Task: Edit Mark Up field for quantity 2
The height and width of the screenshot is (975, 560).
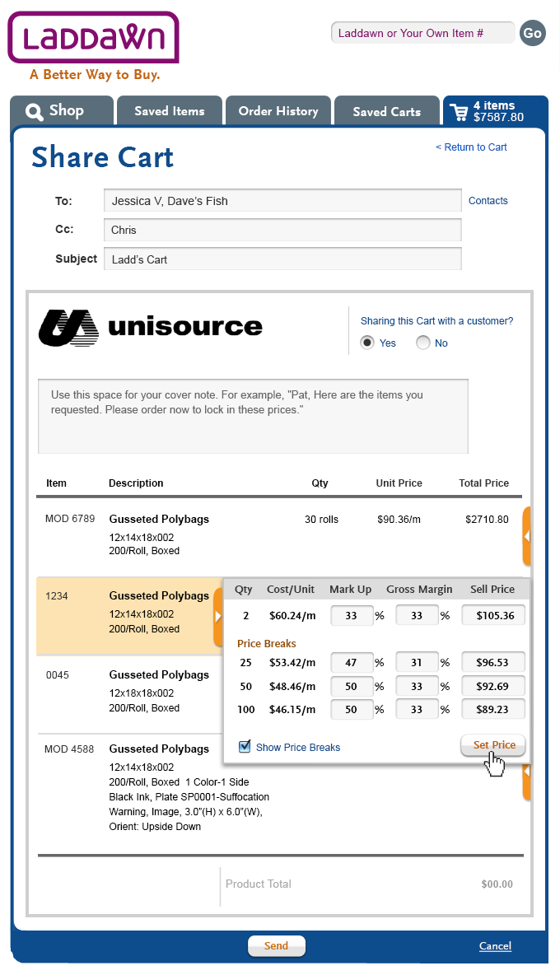Action: click(x=352, y=616)
